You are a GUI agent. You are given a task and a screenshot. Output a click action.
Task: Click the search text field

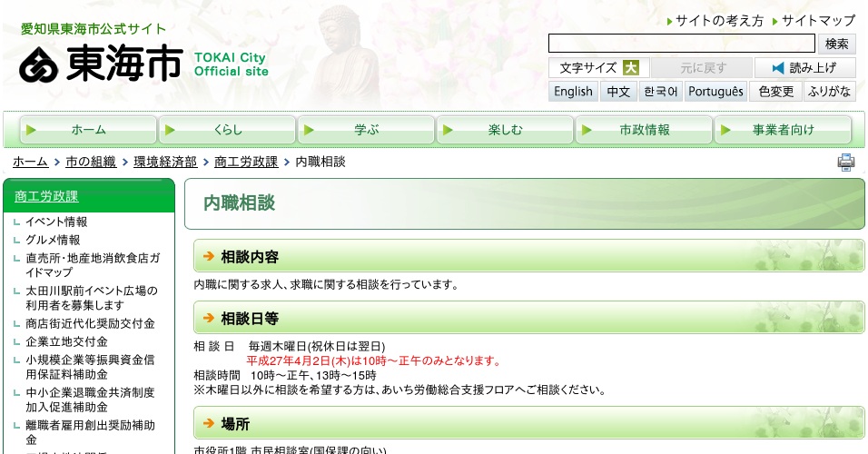(681, 44)
